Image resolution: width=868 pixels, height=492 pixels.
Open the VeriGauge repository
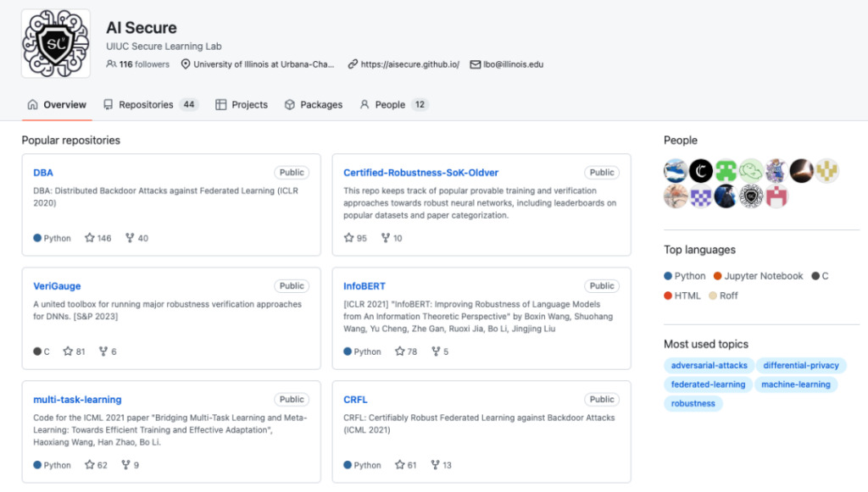[x=57, y=286]
